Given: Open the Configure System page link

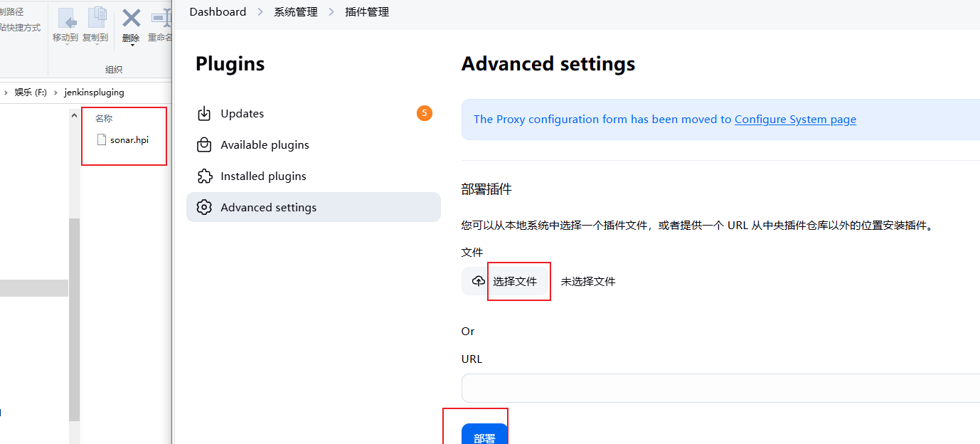Looking at the screenshot, I should coord(795,119).
